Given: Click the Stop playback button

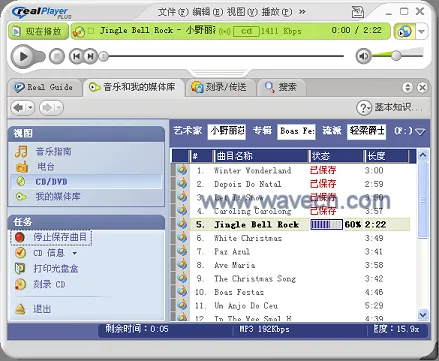Looking at the screenshot, I should point(57,56).
